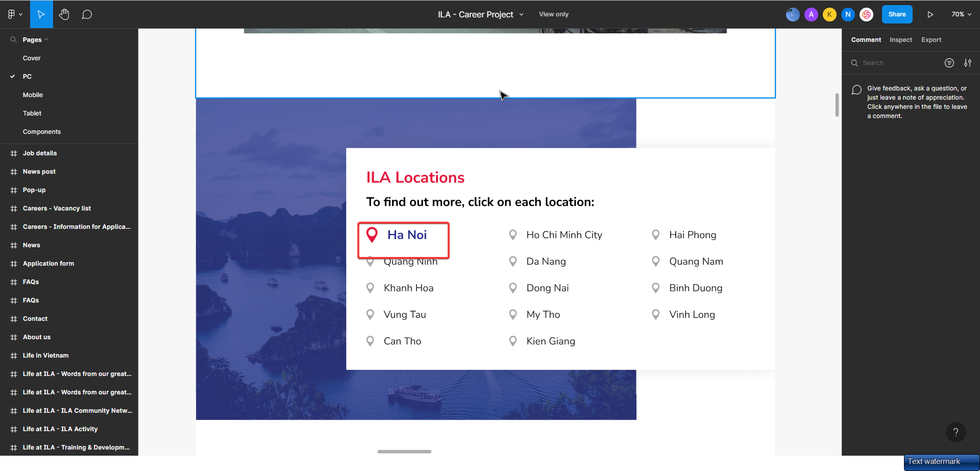980x471 pixels.
Task: Click frame icon next to About us
Action: [x=14, y=337]
